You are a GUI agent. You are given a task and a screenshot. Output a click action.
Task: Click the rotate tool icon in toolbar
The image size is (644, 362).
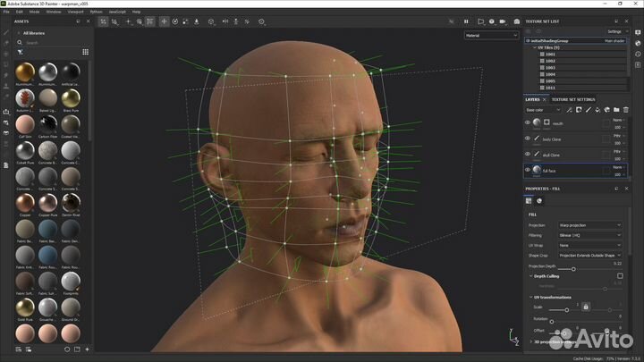point(175,21)
